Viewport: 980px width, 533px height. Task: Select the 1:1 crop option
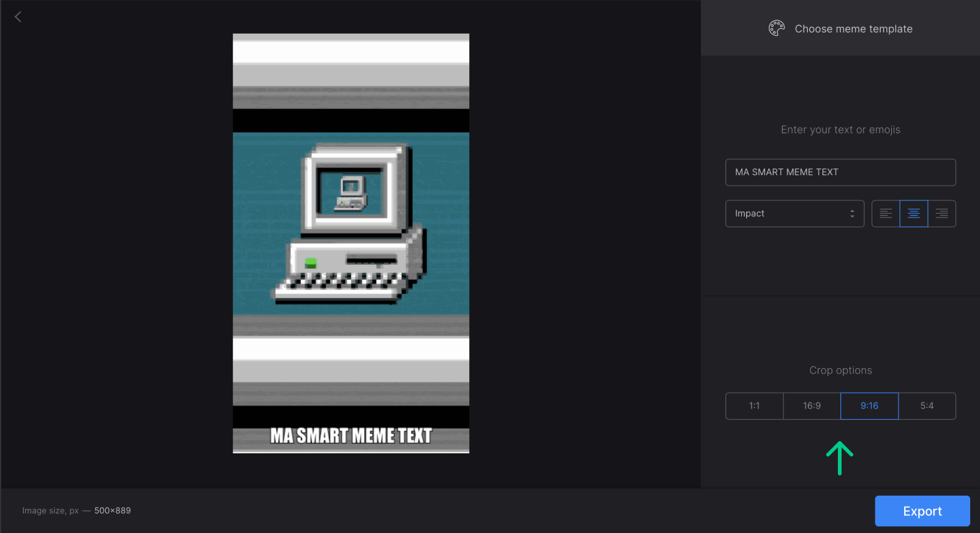tap(755, 406)
